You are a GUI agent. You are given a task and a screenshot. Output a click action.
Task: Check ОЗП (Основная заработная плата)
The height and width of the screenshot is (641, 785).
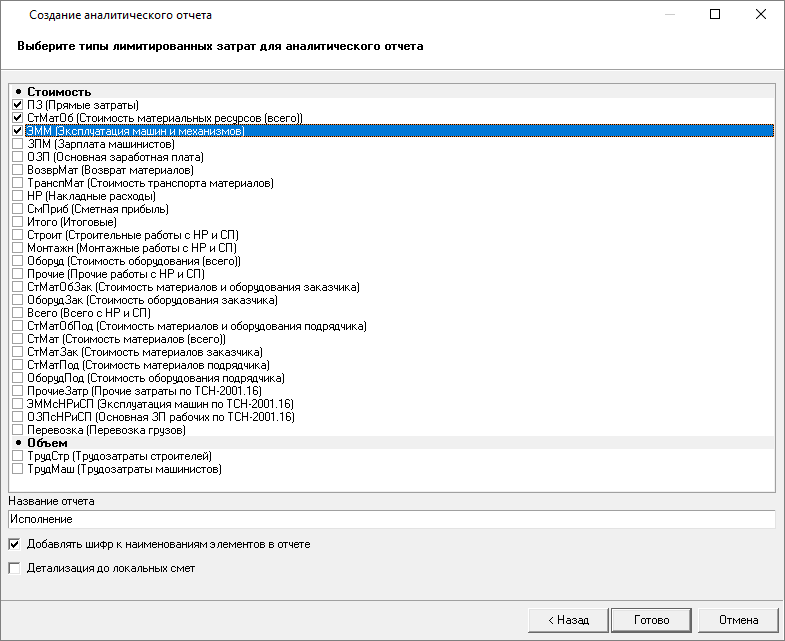point(17,157)
